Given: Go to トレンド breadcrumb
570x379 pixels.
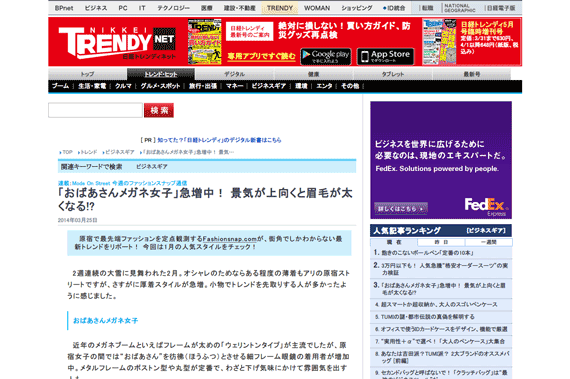Looking at the screenshot, I should [89, 152].
